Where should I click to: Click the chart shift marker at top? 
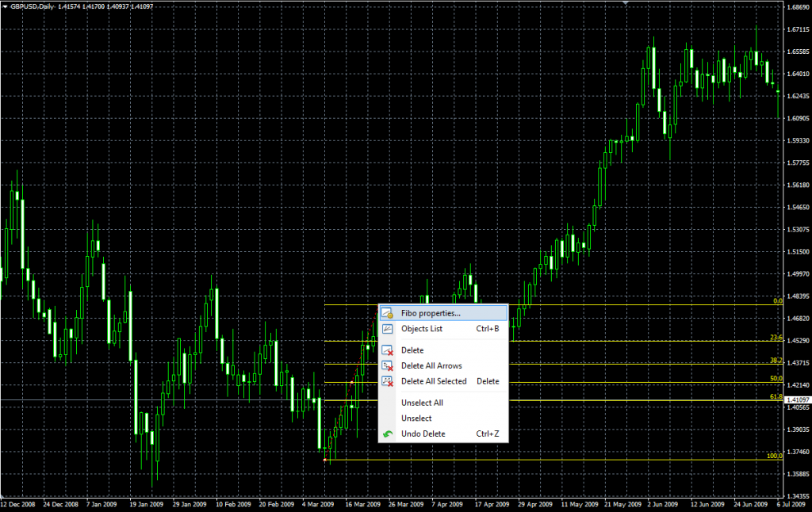626,3
